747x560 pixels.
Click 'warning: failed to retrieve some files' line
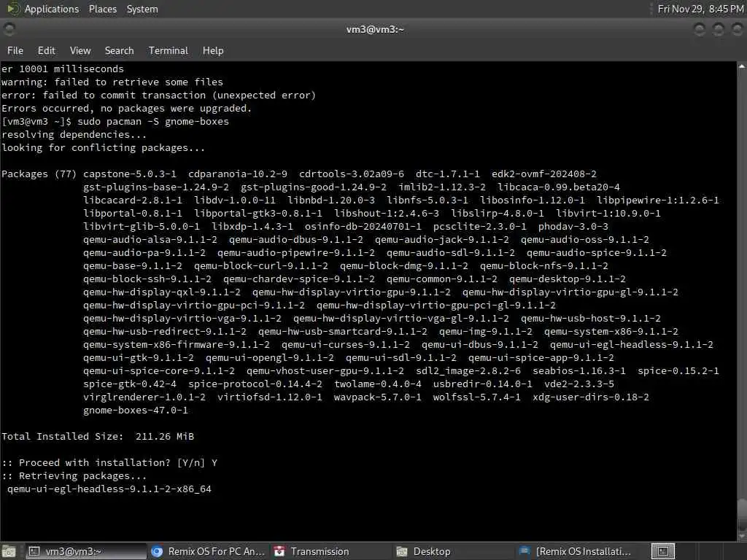(112, 82)
